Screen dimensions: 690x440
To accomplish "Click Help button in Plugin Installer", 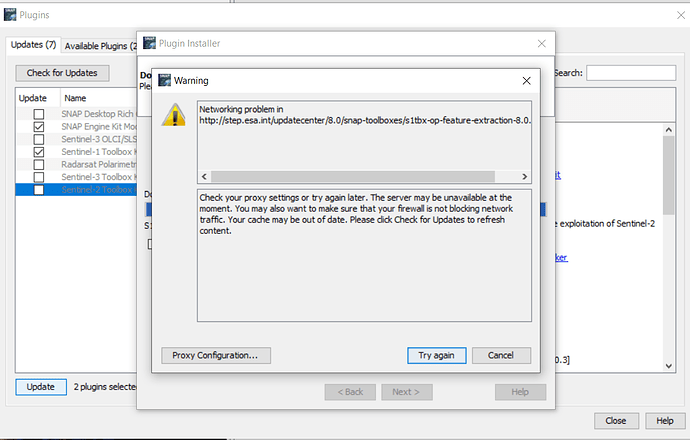I will point(520,392).
